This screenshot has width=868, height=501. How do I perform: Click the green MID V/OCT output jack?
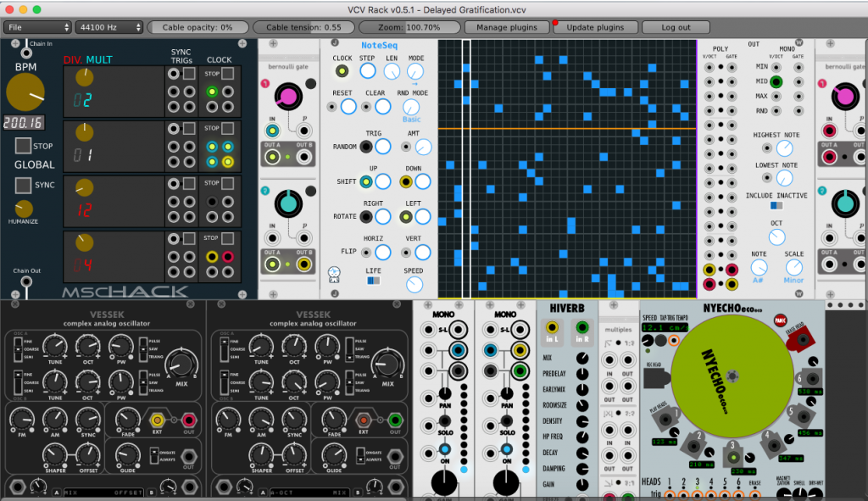pyautogui.click(x=776, y=82)
